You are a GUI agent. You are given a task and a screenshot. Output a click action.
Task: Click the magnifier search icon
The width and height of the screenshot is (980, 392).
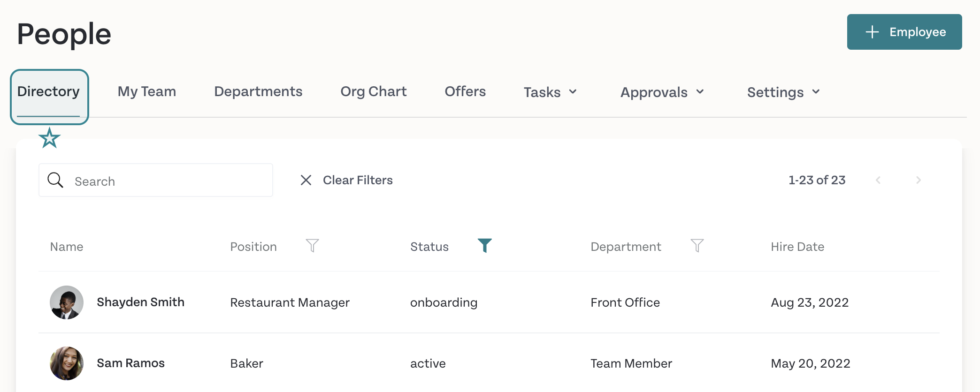55,180
